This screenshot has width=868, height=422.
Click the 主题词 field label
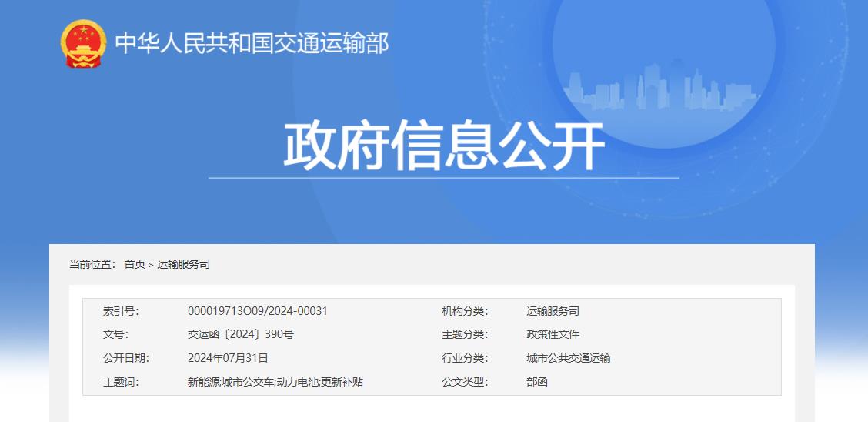(120, 382)
